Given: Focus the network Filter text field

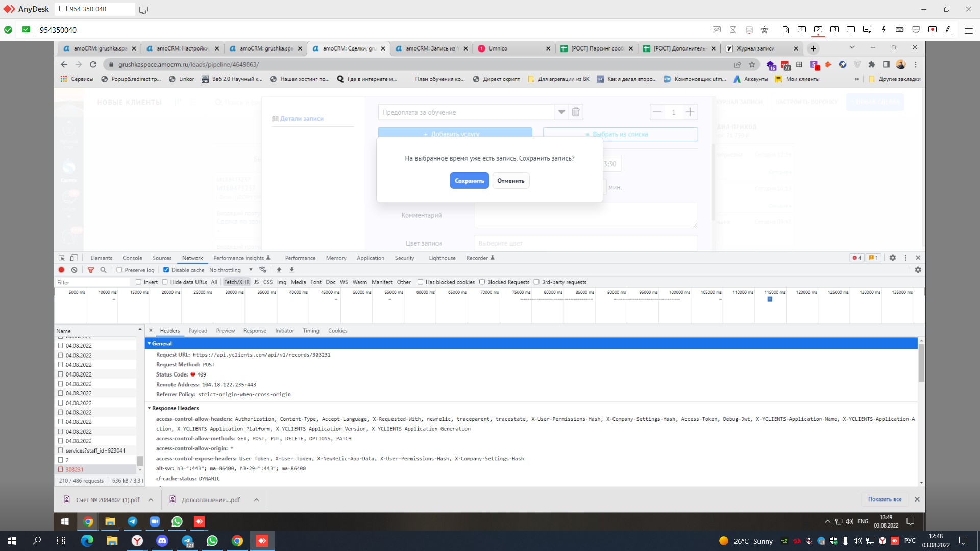Looking at the screenshot, I should coord(93,282).
